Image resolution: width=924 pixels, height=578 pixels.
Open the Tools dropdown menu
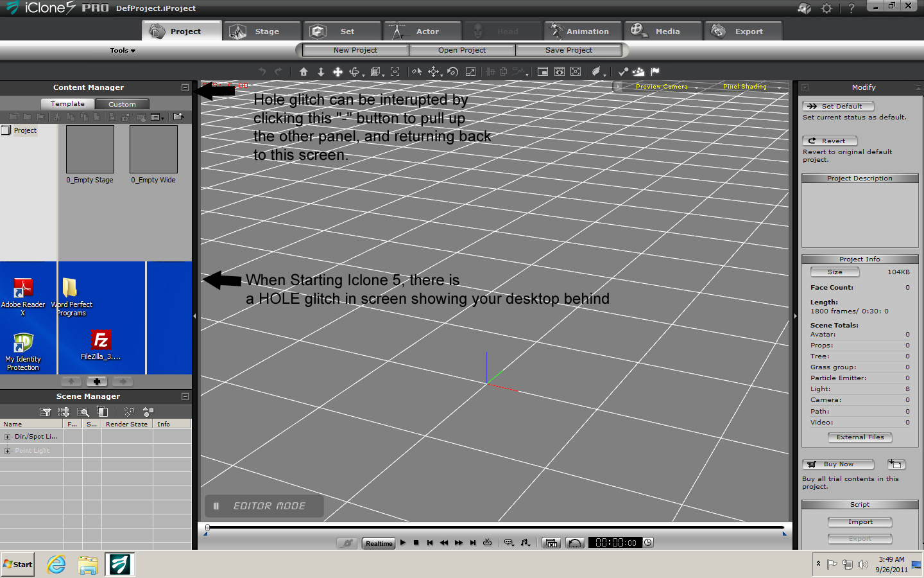[123, 51]
